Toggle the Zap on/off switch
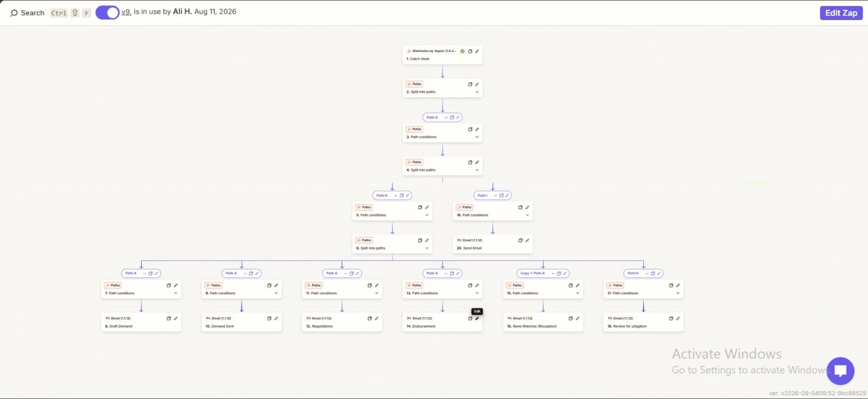 coord(107,12)
